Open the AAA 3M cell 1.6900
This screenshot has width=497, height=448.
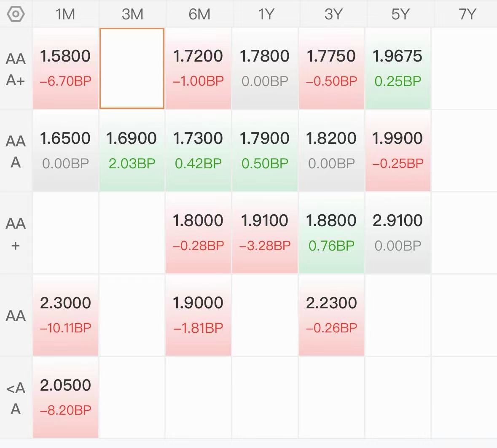point(132,151)
